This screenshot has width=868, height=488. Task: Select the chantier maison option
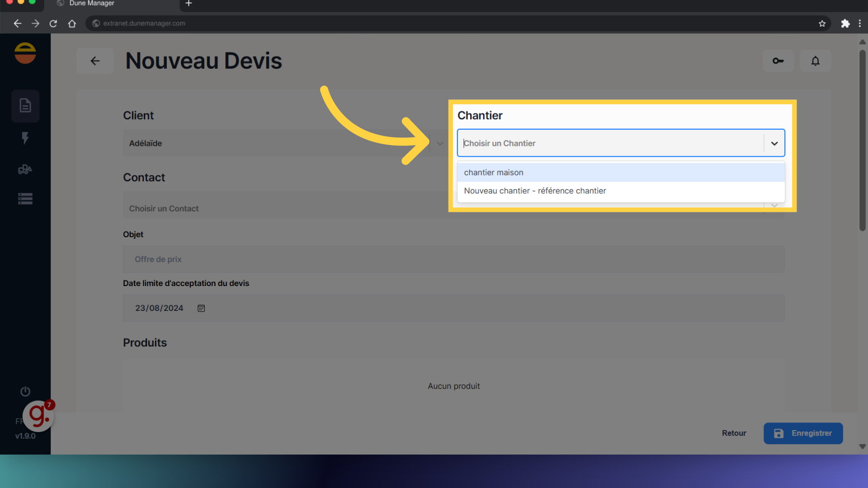pyautogui.click(x=494, y=173)
